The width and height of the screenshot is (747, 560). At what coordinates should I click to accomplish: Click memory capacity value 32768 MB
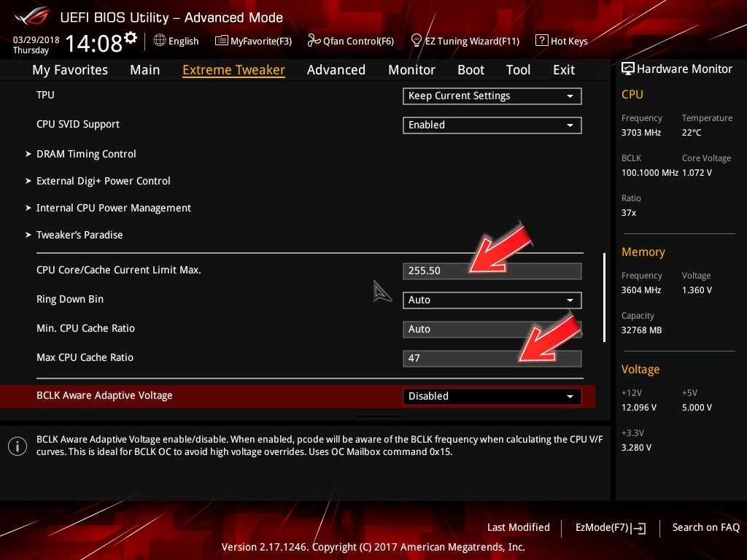pyautogui.click(x=642, y=330)
